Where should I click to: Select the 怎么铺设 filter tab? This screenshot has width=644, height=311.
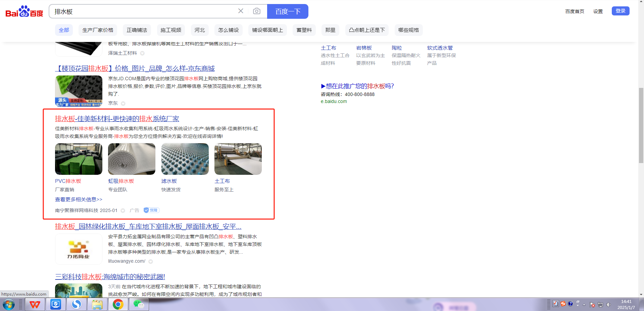tap(229, 30)
